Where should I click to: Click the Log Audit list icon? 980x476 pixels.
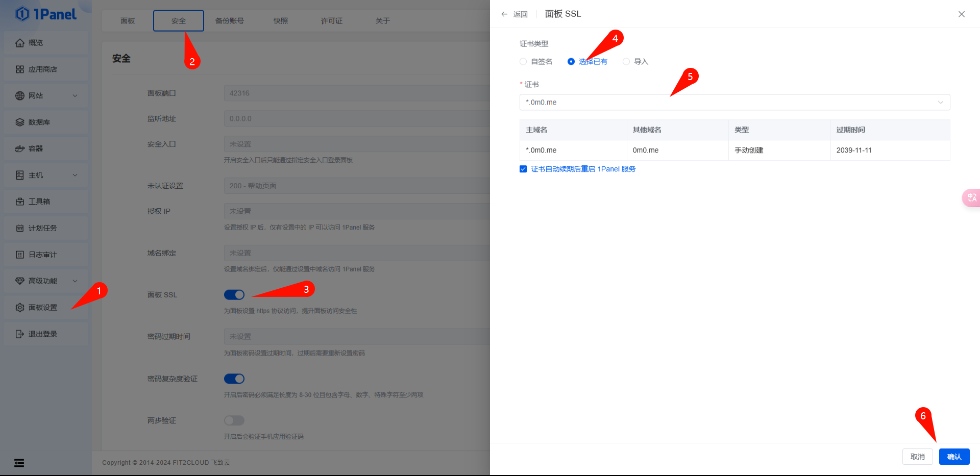pyautogui.click(x=20, y=255)
